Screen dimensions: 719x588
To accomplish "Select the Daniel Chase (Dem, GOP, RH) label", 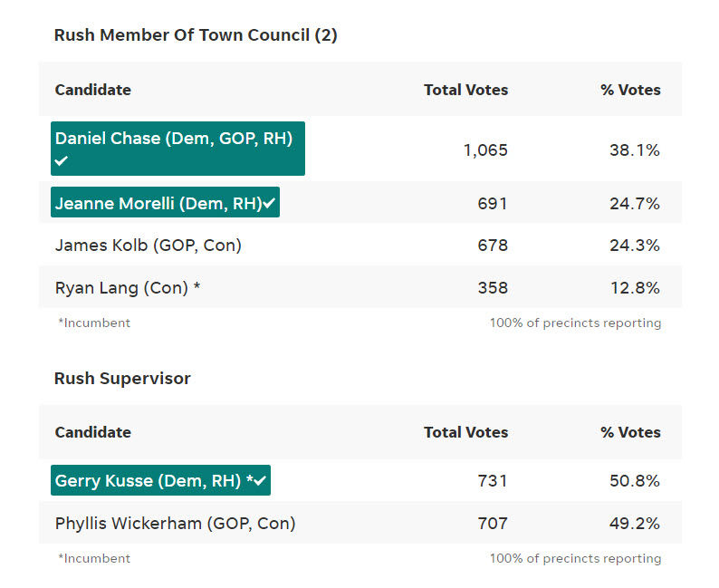I will (x=177, y=149).
